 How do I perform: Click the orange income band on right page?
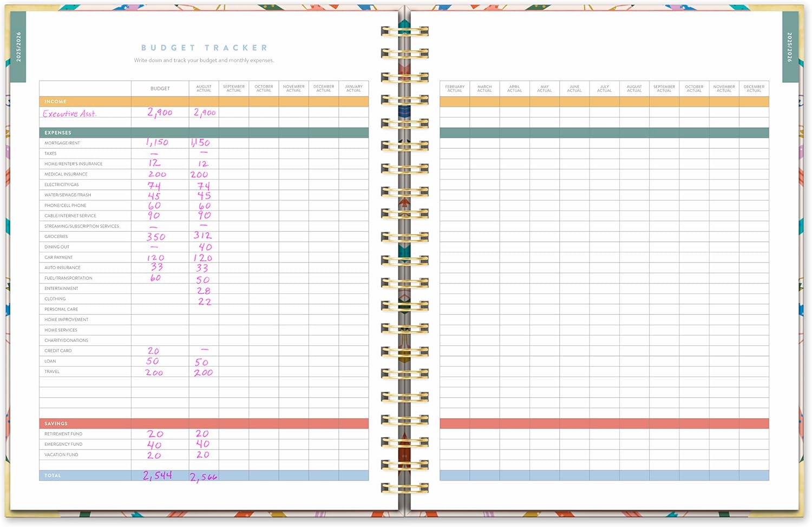[604, 102]
